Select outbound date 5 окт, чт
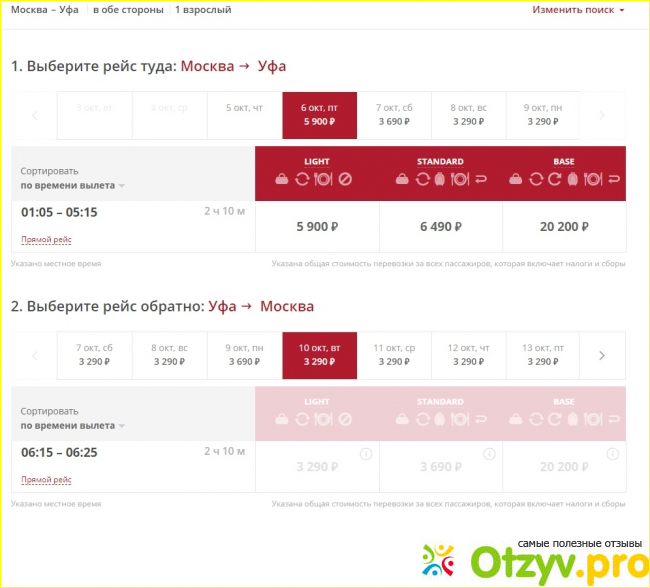 coord(244,115)
